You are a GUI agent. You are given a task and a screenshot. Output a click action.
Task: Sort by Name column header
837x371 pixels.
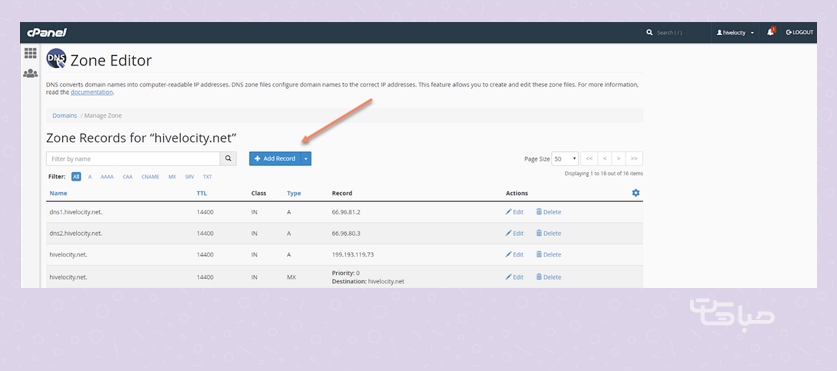(58, 193)
